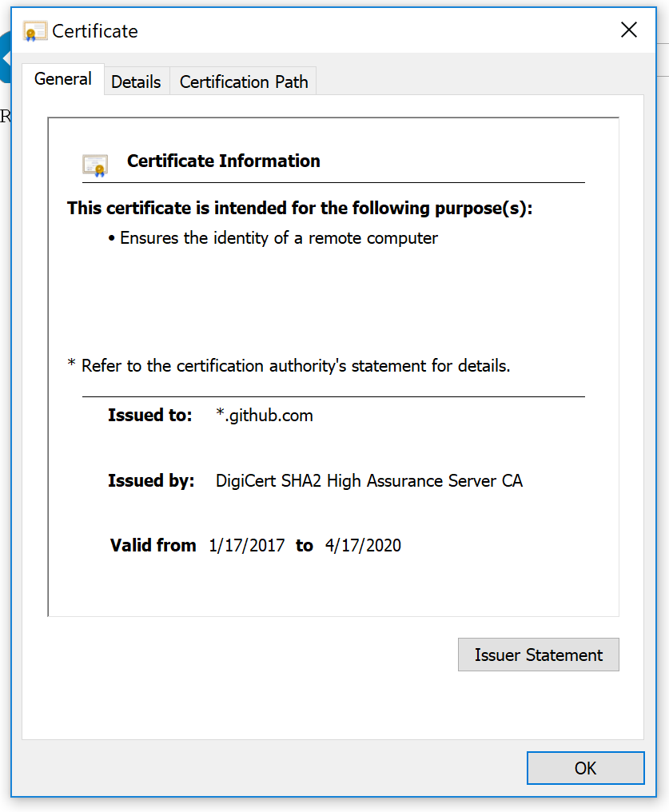
Task: Click the 1/17/2017 validity start date
Action: [246, 545]
